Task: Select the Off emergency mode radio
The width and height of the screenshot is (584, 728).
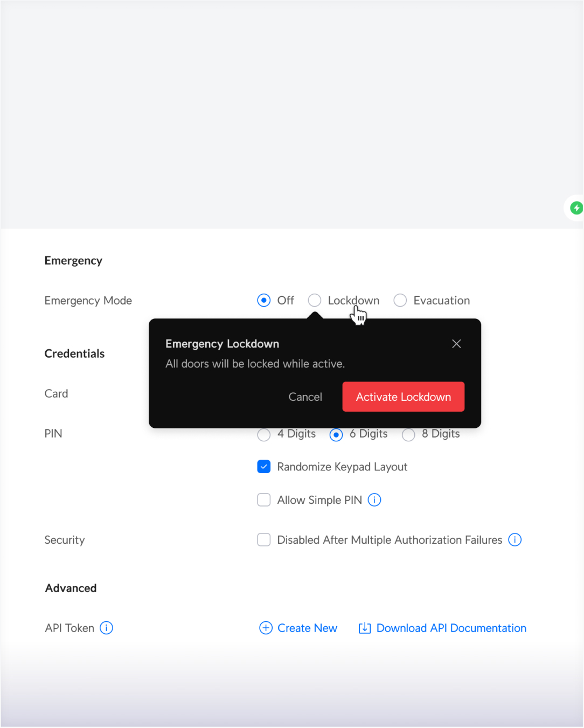Action: 264,301
